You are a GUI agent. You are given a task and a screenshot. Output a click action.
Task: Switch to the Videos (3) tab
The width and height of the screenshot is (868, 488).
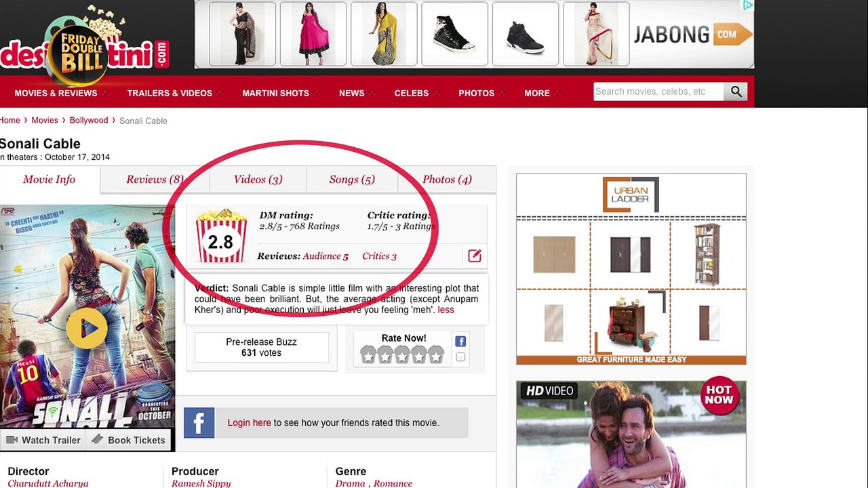click(258, 180)
